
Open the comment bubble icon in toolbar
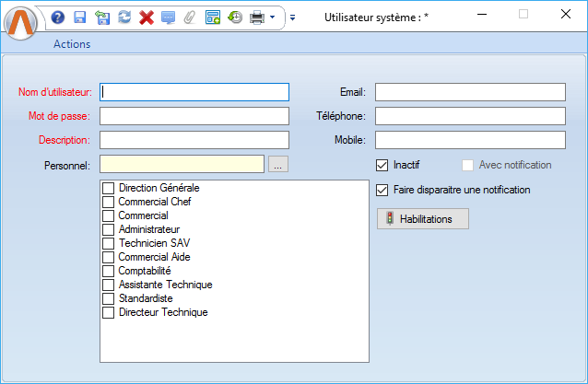[168, 17]
